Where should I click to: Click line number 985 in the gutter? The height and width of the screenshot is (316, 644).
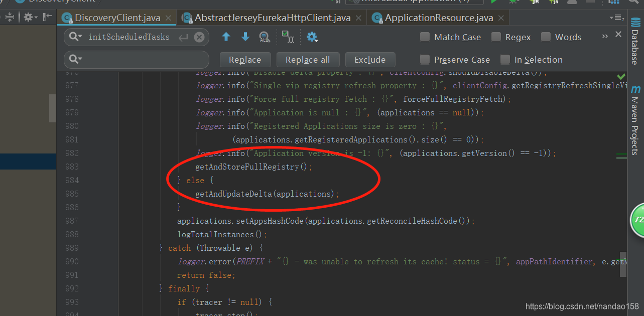[72, 194]
